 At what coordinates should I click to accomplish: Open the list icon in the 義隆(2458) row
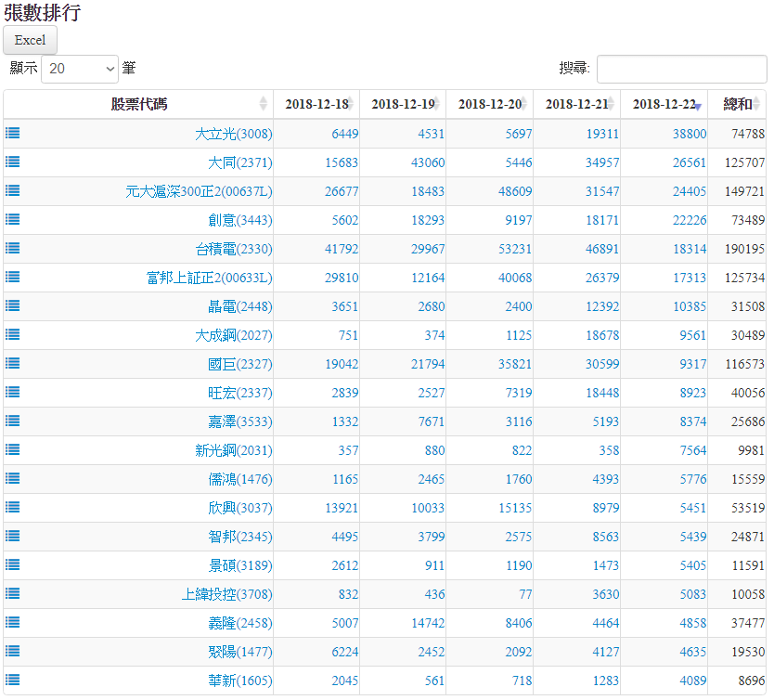(13, 622)
